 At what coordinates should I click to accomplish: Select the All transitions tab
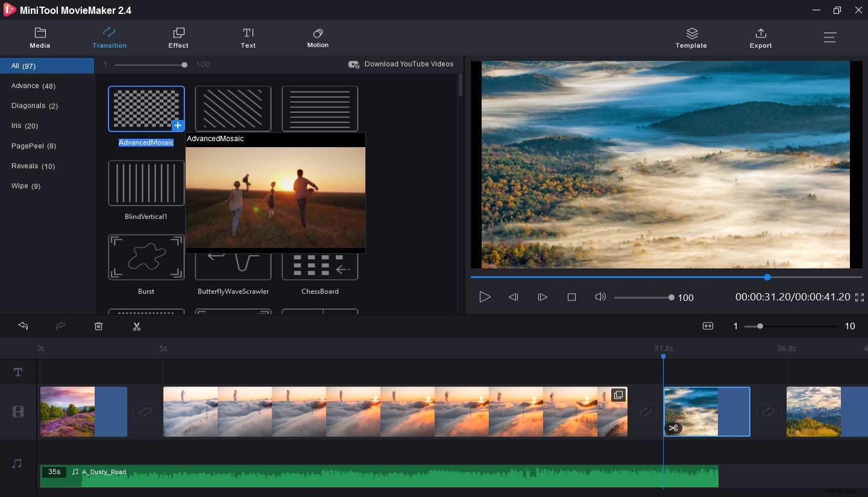point(24,66)
